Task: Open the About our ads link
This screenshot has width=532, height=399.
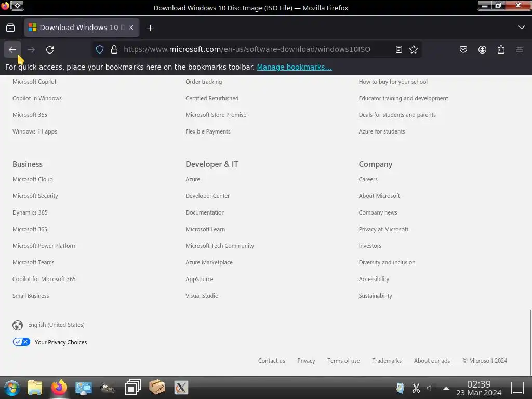Action: pyautogui.click(x=432, y=361)
